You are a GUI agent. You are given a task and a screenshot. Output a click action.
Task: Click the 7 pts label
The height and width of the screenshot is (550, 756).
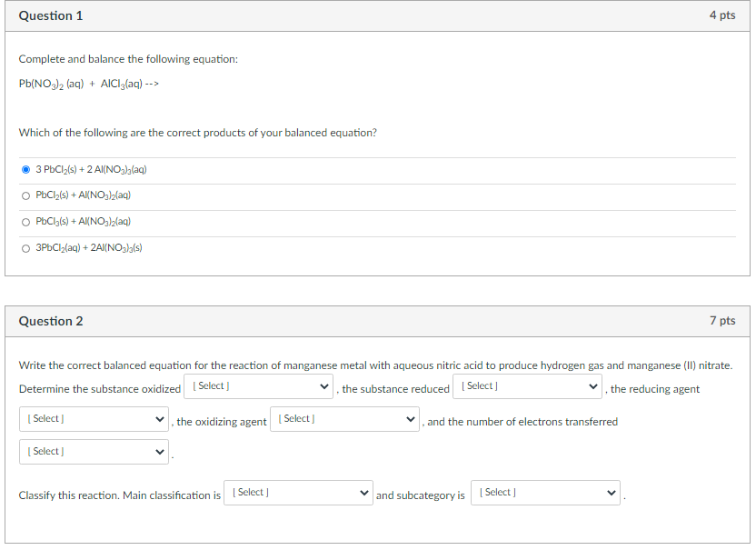[722, 321]
